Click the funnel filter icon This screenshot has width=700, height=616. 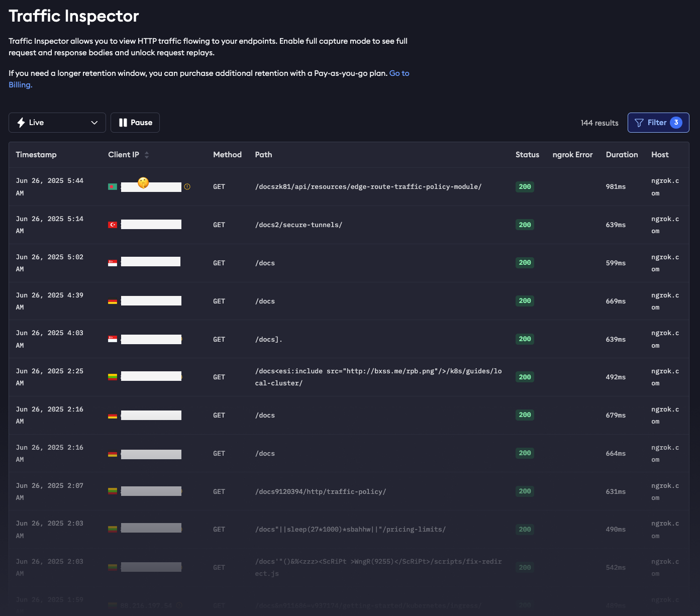click(x=639, y=123)
